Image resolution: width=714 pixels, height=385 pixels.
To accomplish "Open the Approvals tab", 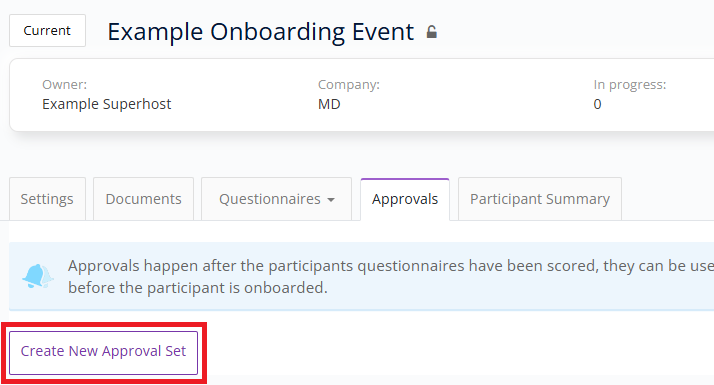I will [x=405, y=199].
